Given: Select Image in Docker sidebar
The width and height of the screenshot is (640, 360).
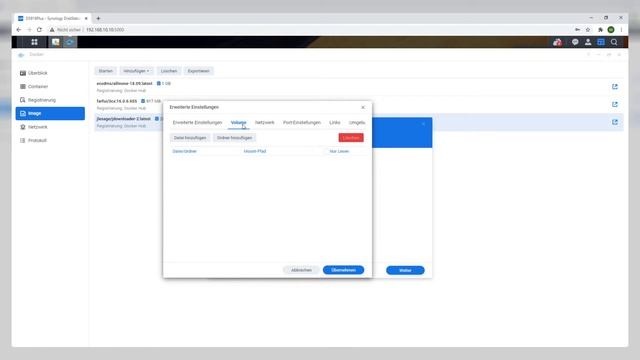Looking at the screenshot, I should pyautogui.click(x=50, y=113).
